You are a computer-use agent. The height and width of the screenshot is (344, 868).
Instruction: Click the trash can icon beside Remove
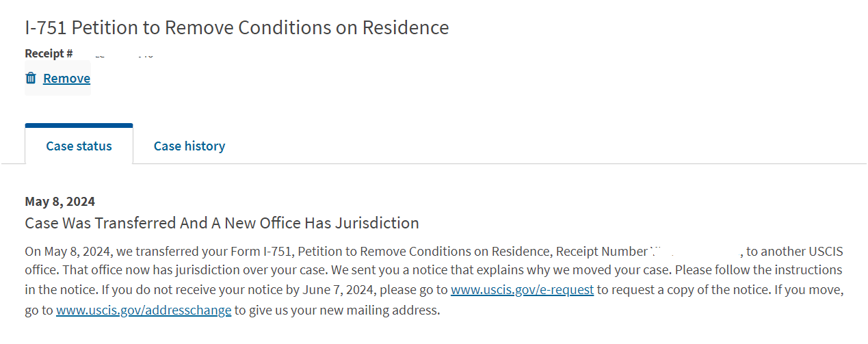pyautogui.click(x=30, y=78)
